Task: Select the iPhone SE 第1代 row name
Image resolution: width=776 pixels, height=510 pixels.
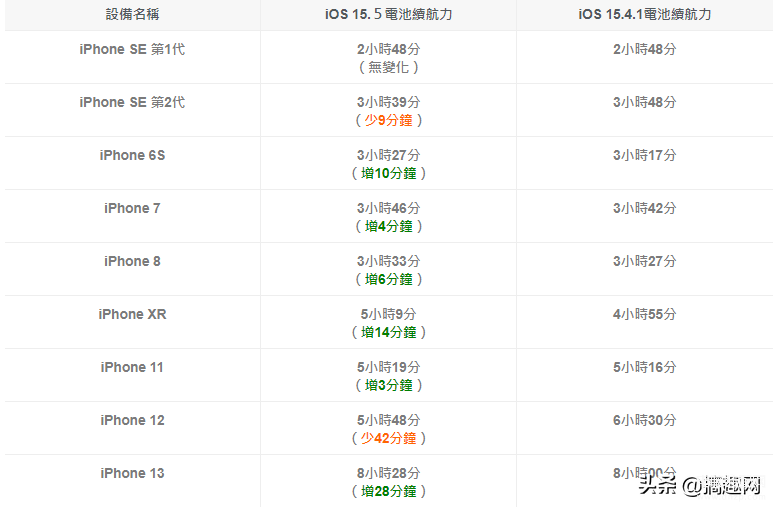Action: coord(132,49)
